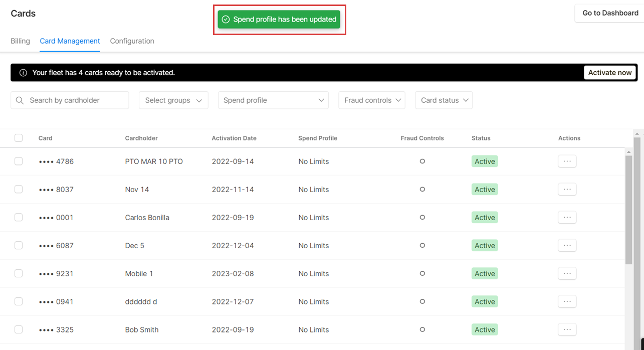This screenshot has width=644, height=350.
Task: Click the Status column header
Action: tap(481, 138)
